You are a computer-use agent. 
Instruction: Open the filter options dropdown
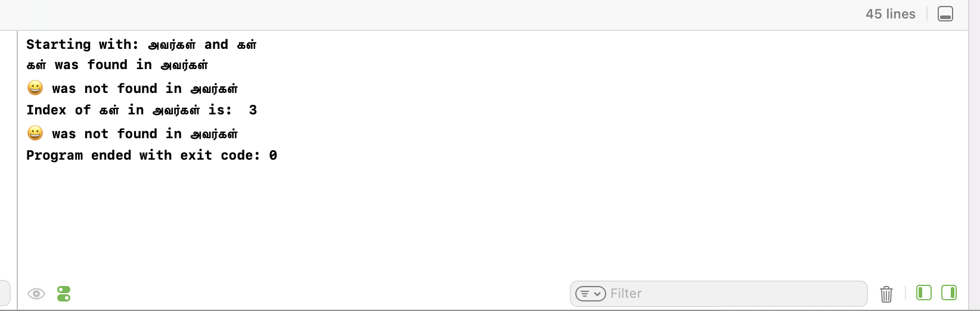coord(591,294)
